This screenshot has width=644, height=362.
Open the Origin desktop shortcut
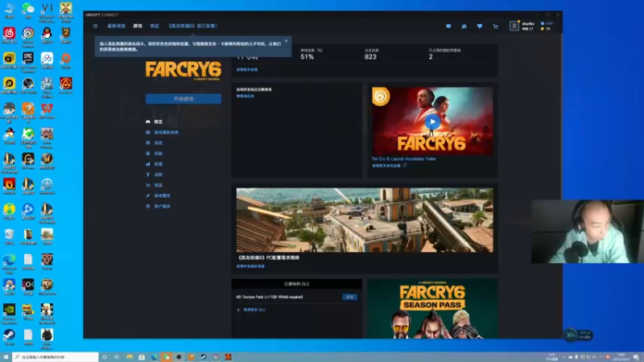(66, 60)
